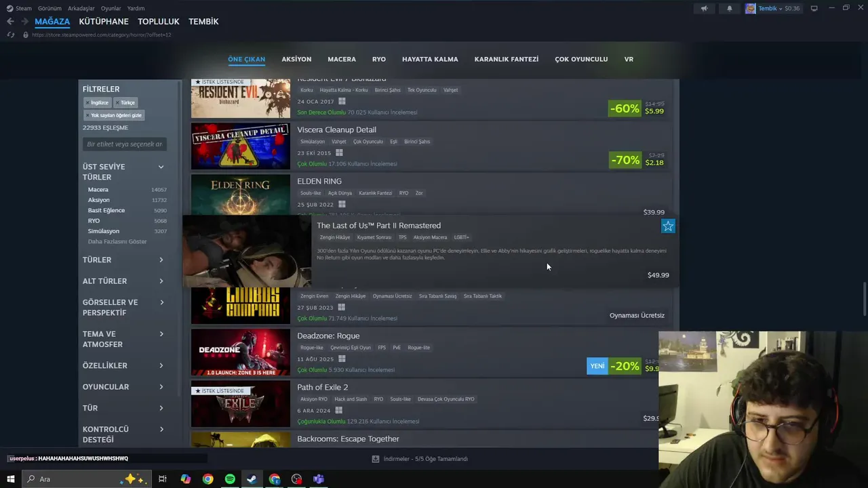Switch to the KÜTÜPHANE tab

click(x=104, y=22)
